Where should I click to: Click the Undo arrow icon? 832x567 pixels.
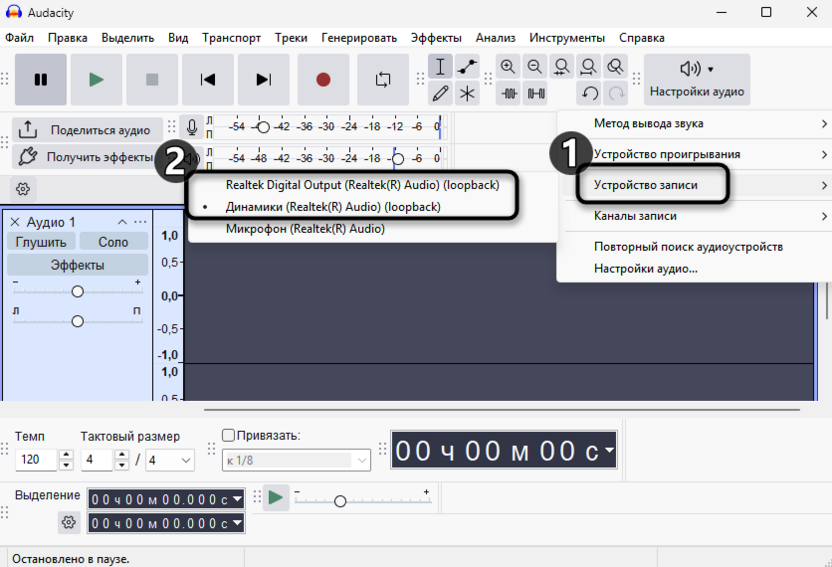(590, 94)
